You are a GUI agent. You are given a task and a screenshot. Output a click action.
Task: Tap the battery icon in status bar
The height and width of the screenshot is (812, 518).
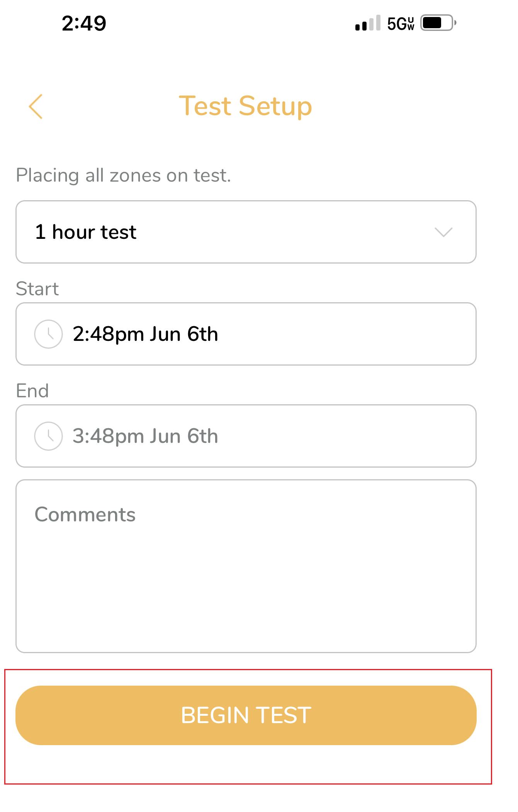tap(438, 23)
